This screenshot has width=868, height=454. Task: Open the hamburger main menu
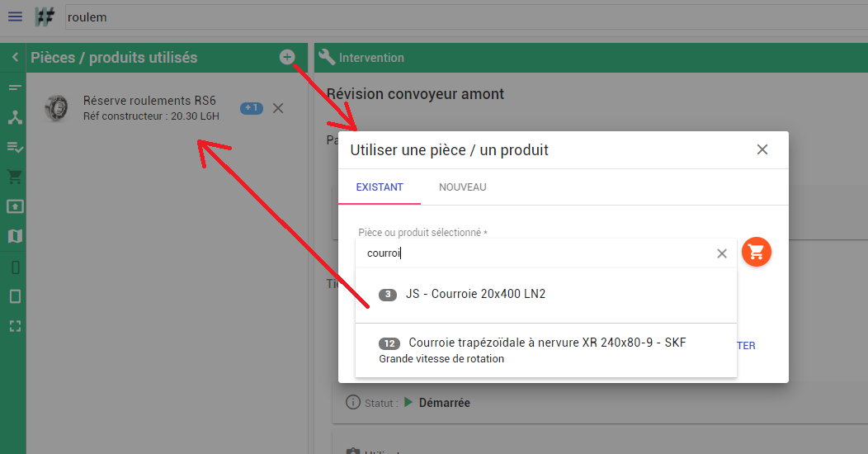15,17
